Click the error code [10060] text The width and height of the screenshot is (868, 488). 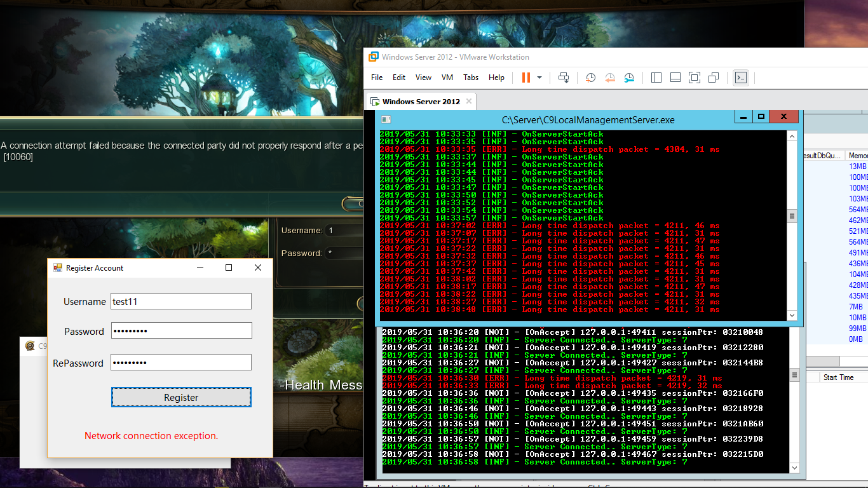coord(18,157)
